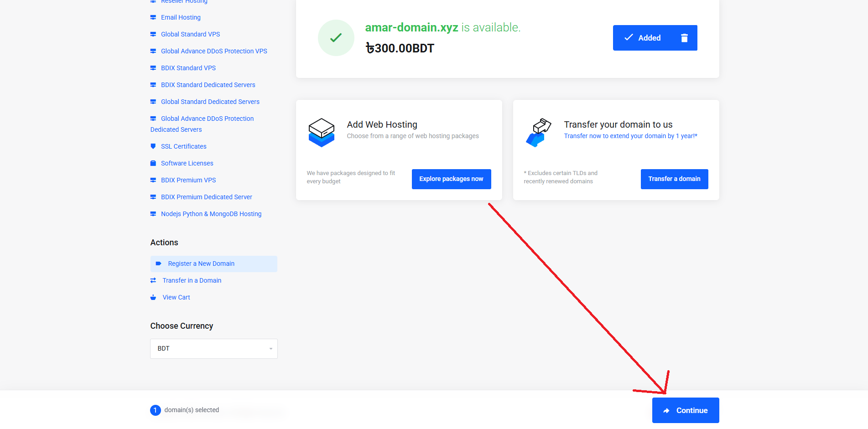This screenshot has height=429, width=868.
Task: Click the Transfer your domain to us heading
Action: pos(619,124)
